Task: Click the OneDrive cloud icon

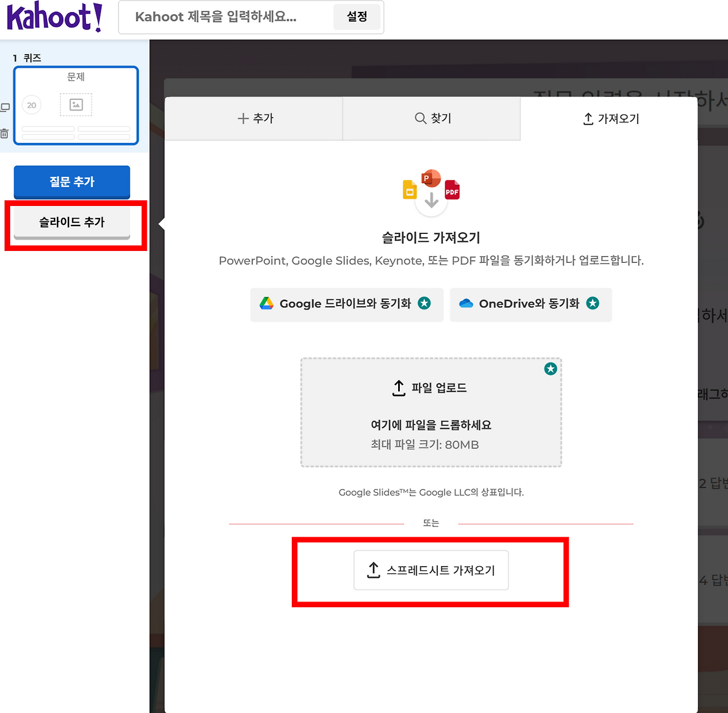Action: (466, 303)
